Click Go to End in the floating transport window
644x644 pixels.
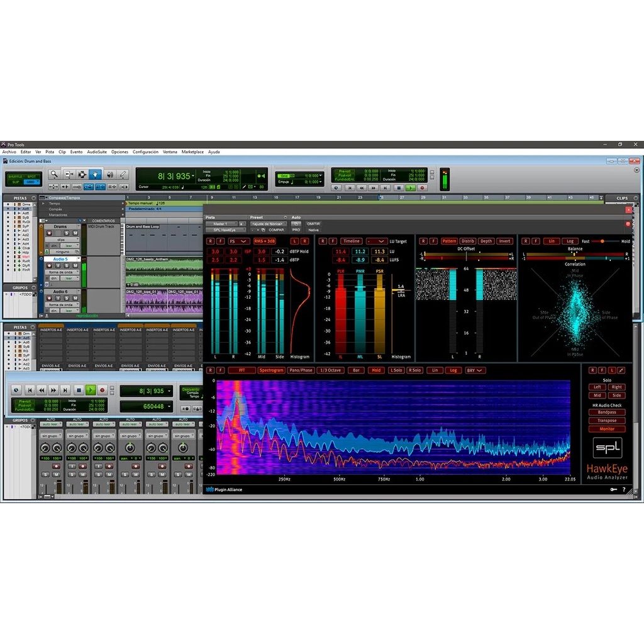click(x=65, y=390)
